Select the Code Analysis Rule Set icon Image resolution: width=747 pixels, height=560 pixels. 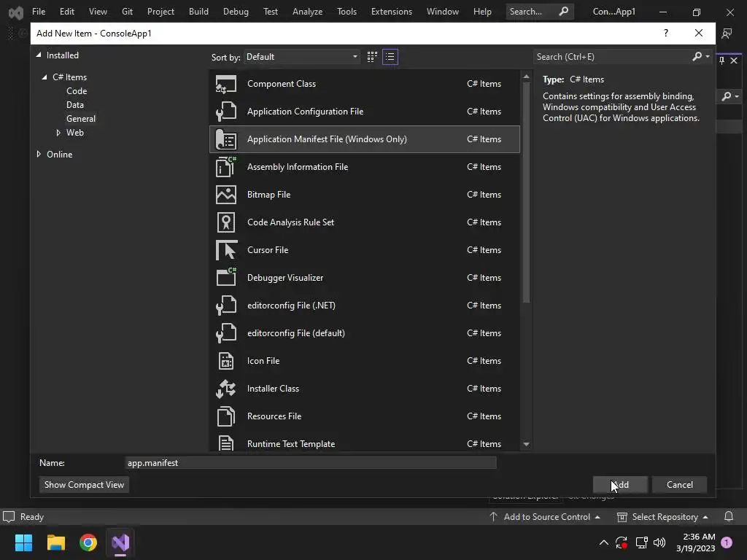226,222
